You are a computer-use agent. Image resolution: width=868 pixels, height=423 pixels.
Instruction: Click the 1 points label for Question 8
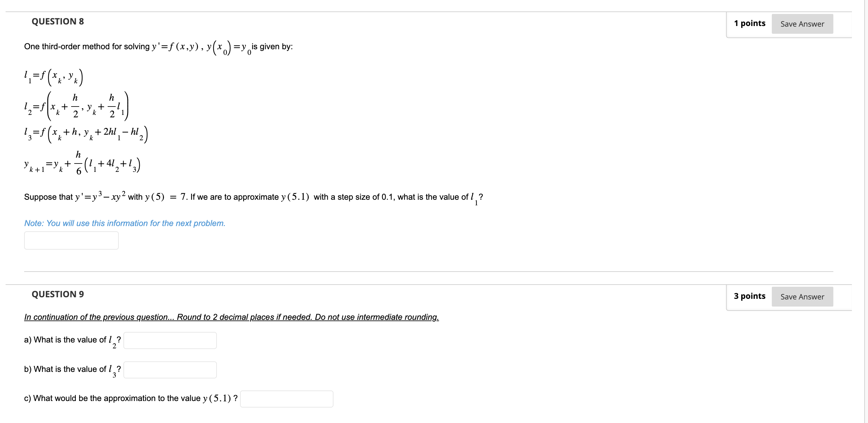point(750,23)
